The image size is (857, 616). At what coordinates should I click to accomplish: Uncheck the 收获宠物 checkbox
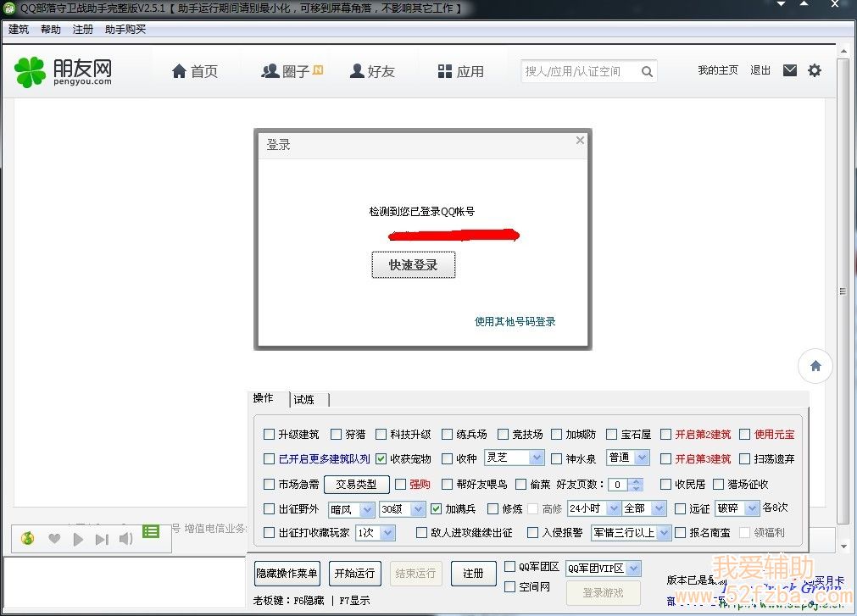pyautogui.click(x=381, y=458)
